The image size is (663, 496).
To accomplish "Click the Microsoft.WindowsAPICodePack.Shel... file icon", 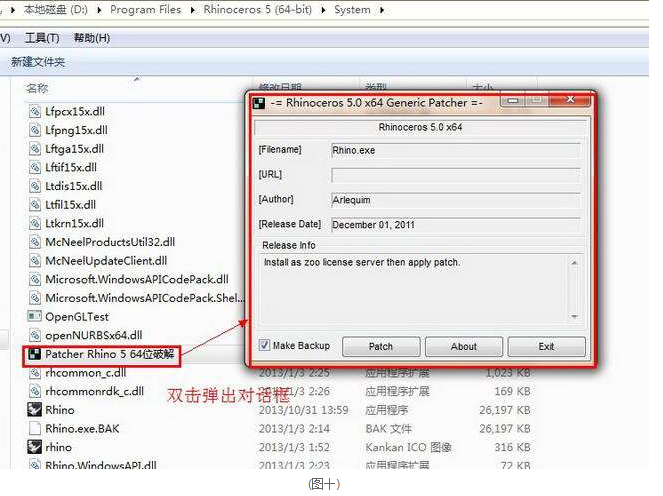I will 35,298.
